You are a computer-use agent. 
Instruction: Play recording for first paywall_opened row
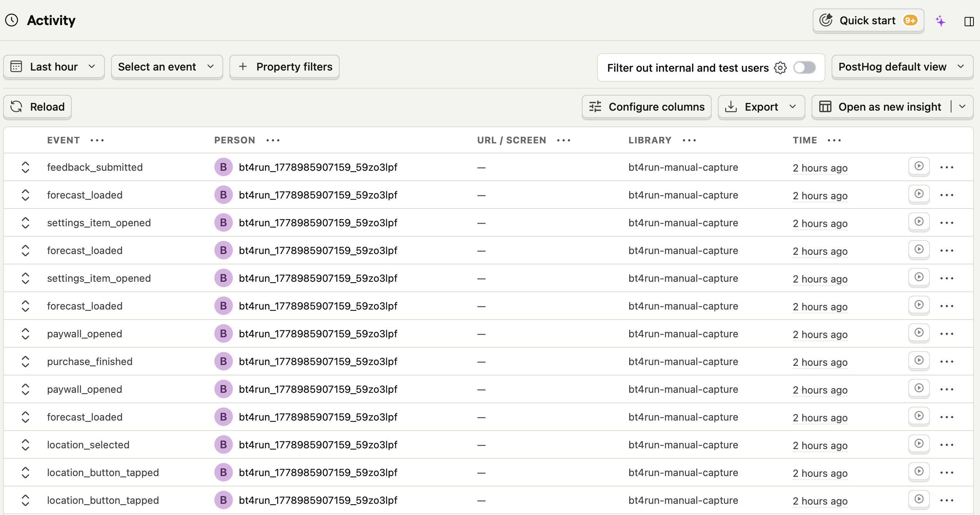point(919,333)
